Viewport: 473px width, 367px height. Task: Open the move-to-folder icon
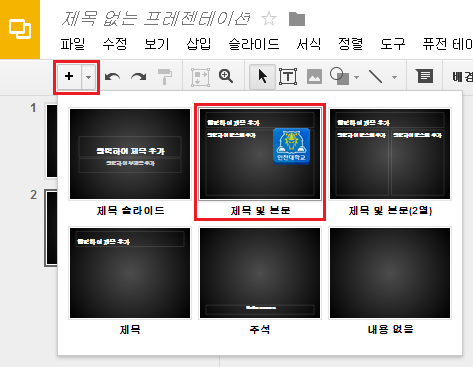click(x=297, y=19)
